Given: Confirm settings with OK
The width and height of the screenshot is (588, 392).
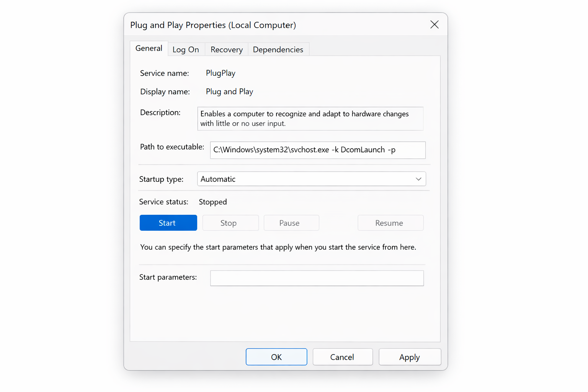Looking at the screenshot, I should pos(276,357).
